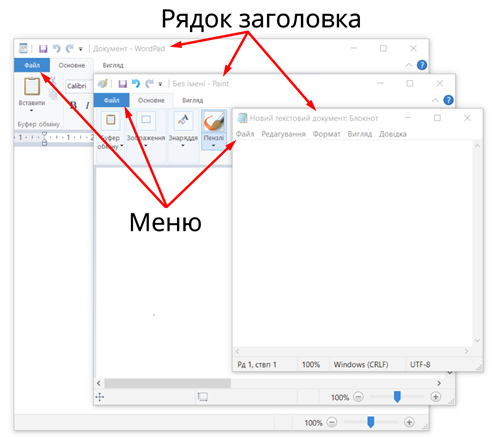Expand the Пензлі dropdown arrow in Paint
Image resolution: width=500 pixels, height=437 pixels.
pyautogui.click(x=214, y=146)
